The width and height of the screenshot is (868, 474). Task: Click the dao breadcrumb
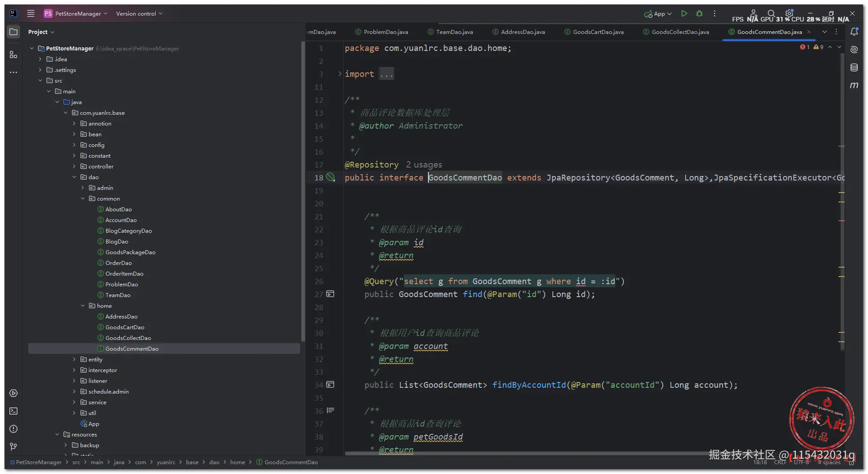(x=215, y=462)
